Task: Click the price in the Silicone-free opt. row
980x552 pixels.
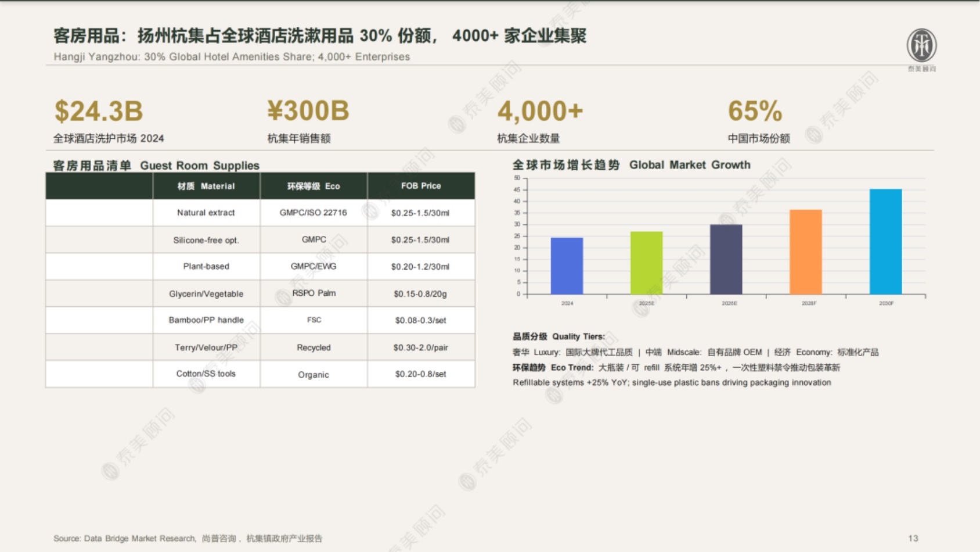Action: pyautogui.click(x=421, y=240)
